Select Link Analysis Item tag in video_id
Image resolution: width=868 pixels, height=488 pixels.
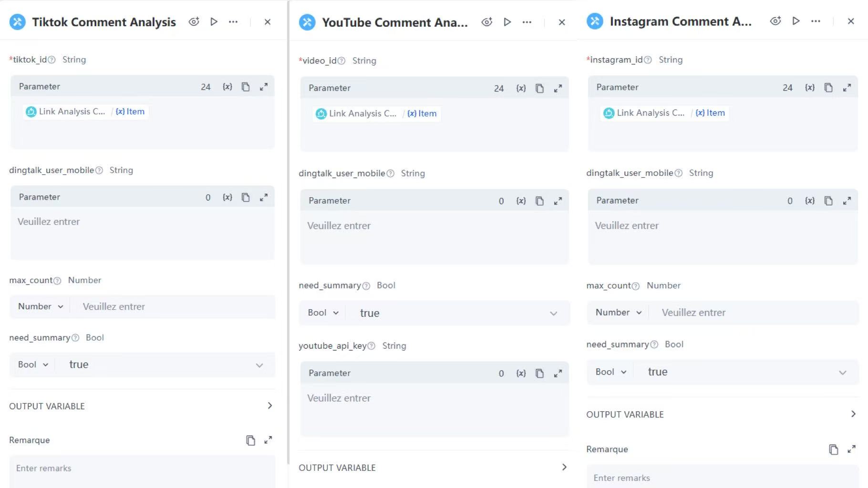click(376, 113)
